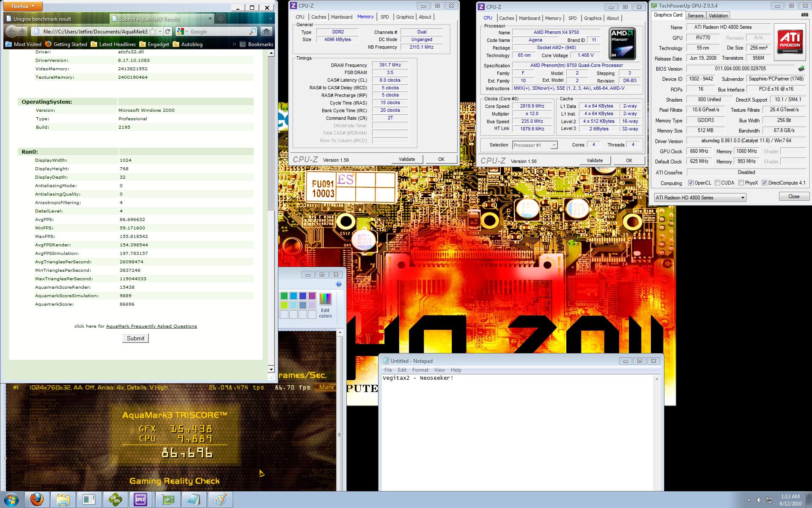This screenshot has width=812, height=508.
Task: Switch to the Unigine benchmark result tab
Action: (x=56, y=19)
